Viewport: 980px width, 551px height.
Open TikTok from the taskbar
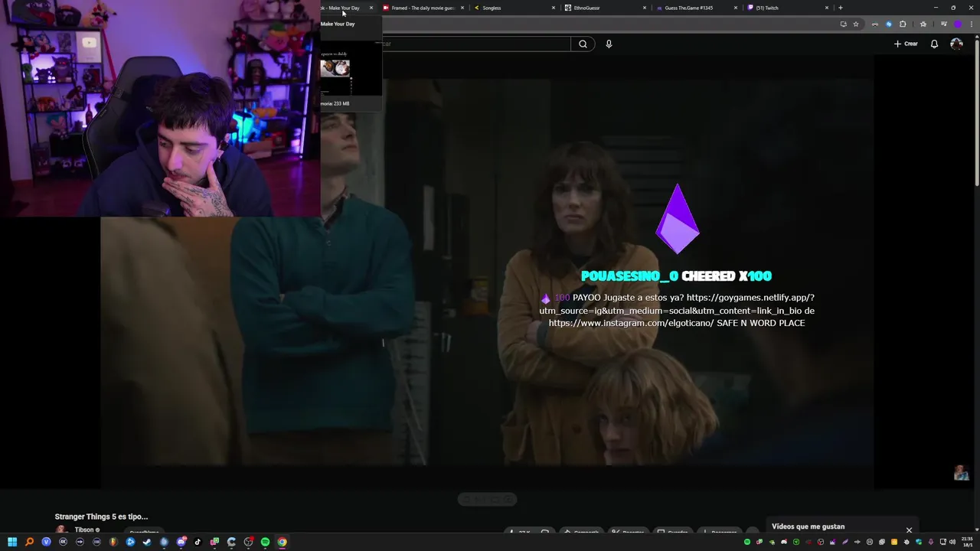[198, 542]
